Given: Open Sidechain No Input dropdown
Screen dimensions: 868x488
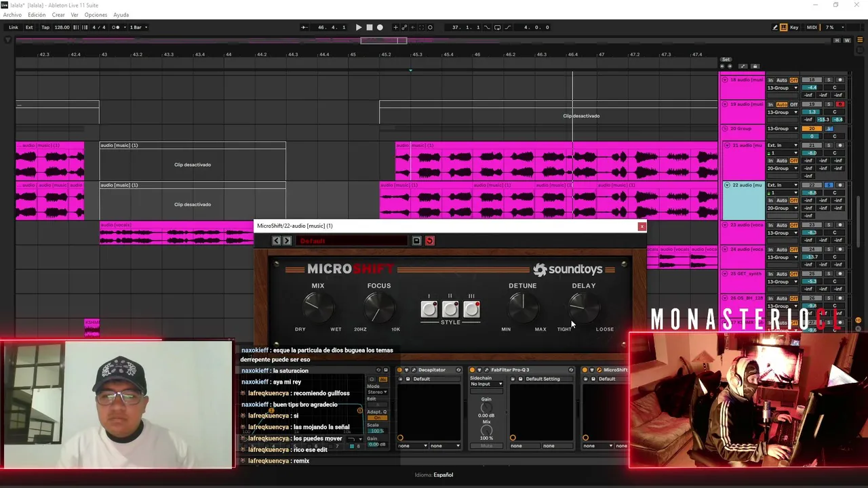Looking at the screenshot, I should point(486,384).
